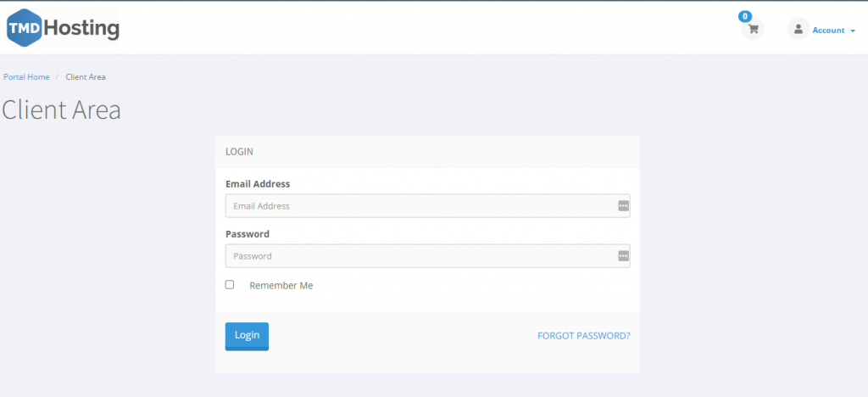This screenshot has width=868, height=397.
Task: Go to Portal Home breadcrumb
Action: pyautogui.click(x=26, y=77)
